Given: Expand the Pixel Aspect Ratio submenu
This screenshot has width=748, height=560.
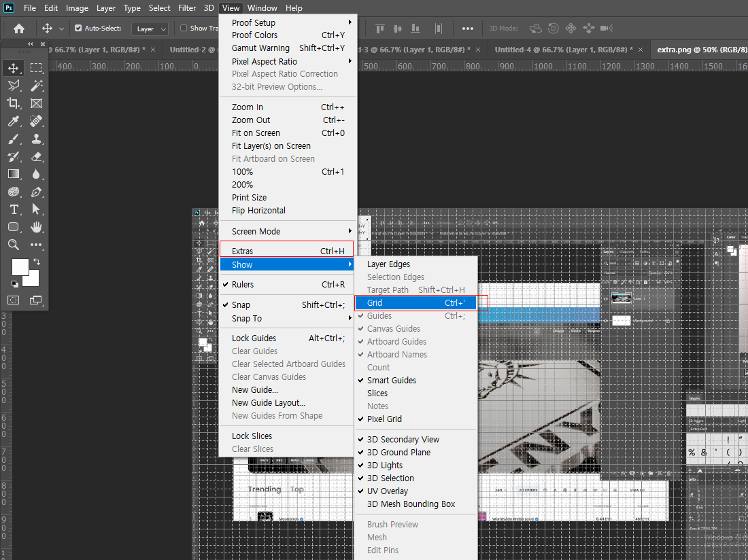Looking at the screenshot, I should (288, 61).
